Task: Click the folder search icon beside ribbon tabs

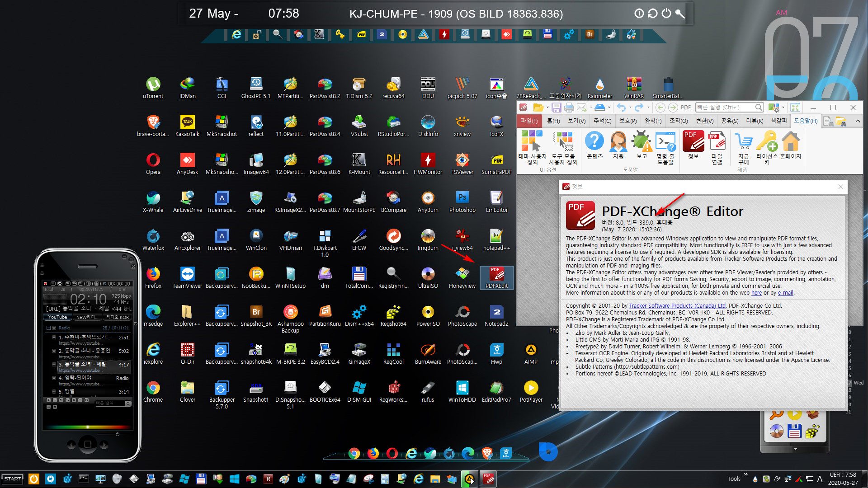Action: pos(841,121)
